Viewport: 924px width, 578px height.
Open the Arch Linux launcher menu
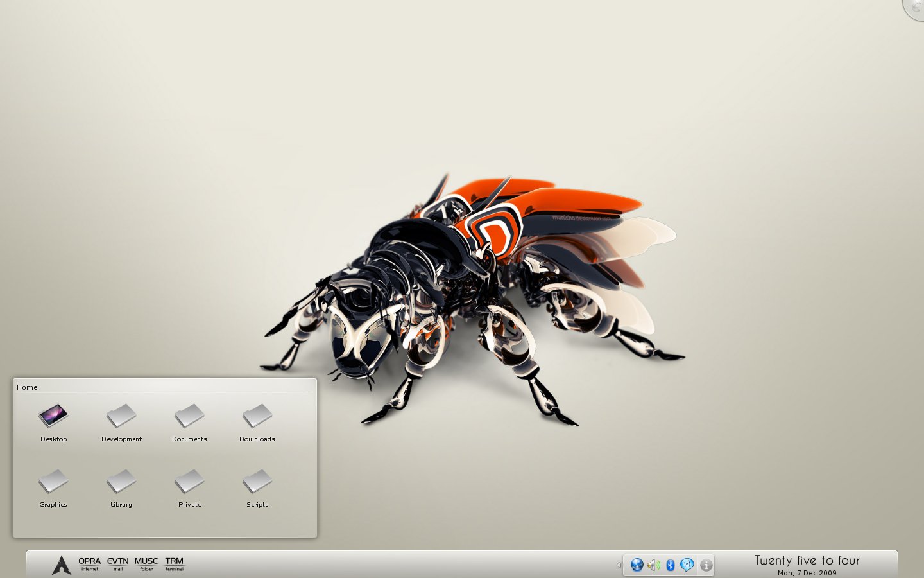click(61, 565)
